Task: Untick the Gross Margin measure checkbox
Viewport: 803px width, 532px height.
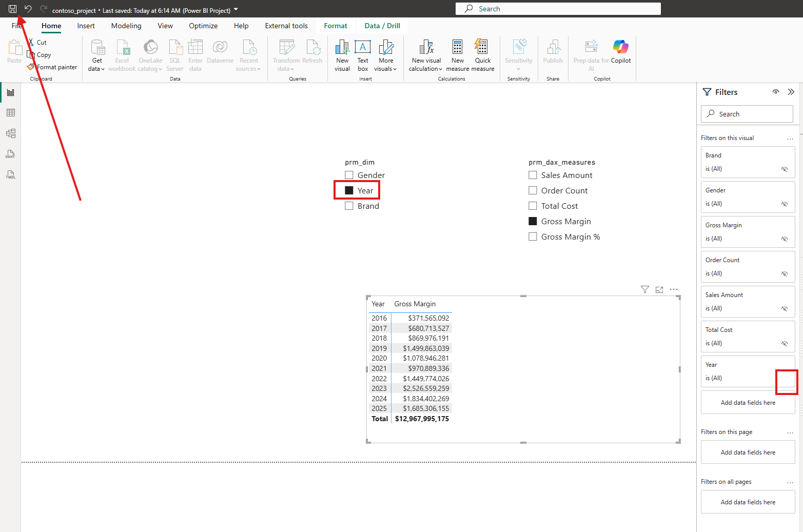Action: [x=533, y=221]
